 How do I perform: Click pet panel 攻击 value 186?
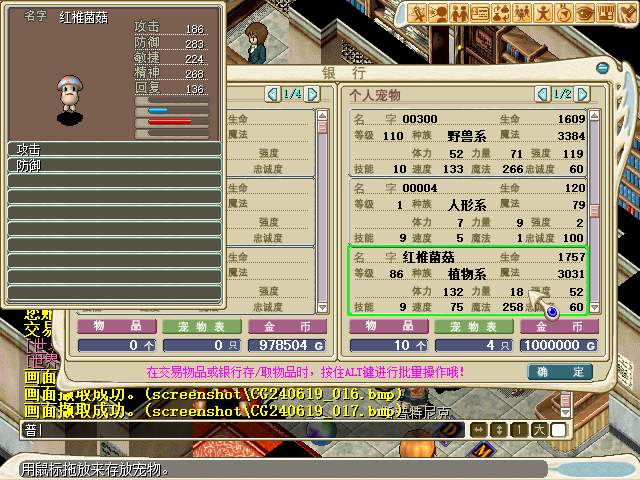[x=194, y=29]
